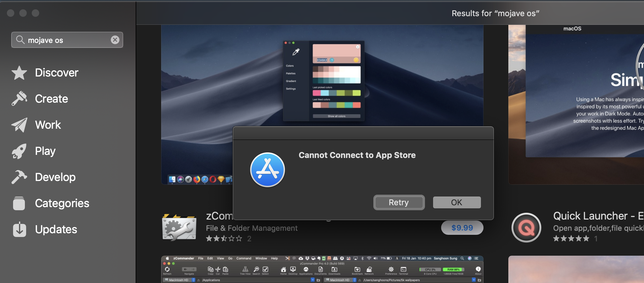Switch to the Develop section

(x=44, y=177)
